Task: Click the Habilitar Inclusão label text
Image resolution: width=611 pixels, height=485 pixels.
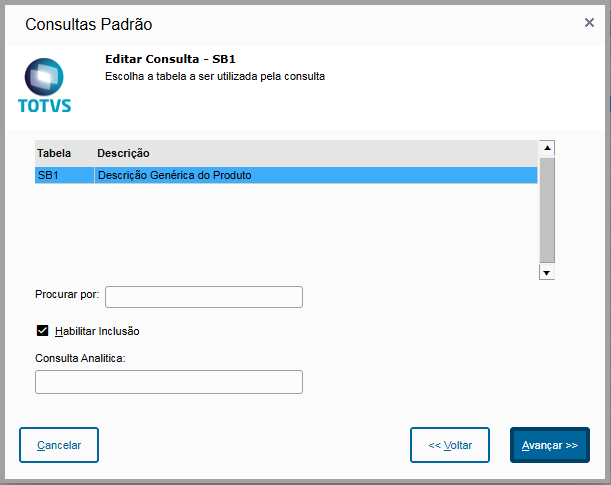Action: coord(97,331)
